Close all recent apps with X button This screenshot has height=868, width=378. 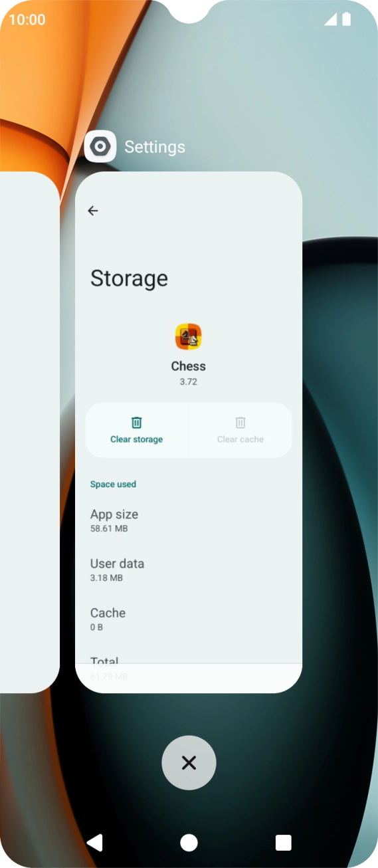[x=189, y=762]
